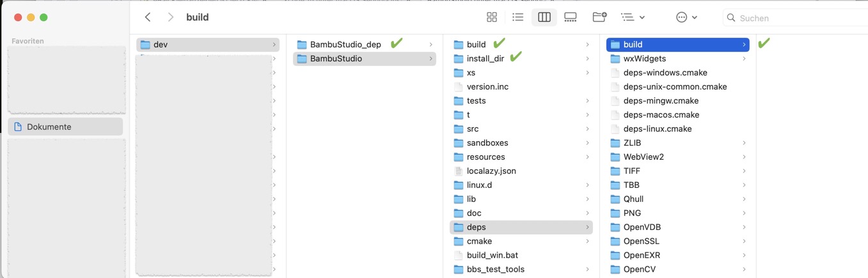Open the OpenCV folder

[678, 270]
